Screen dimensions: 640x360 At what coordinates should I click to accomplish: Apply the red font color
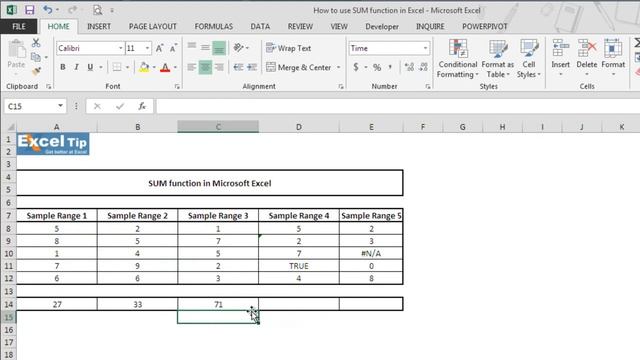pyautogui.click(x=165, y=67)
